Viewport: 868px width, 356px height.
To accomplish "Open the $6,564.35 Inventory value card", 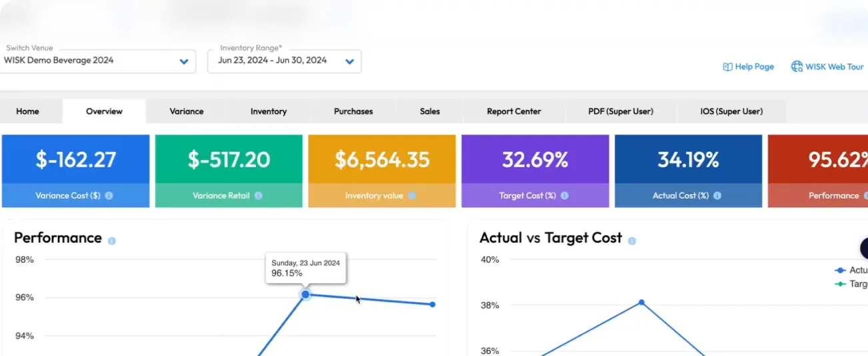I will 382,171.
